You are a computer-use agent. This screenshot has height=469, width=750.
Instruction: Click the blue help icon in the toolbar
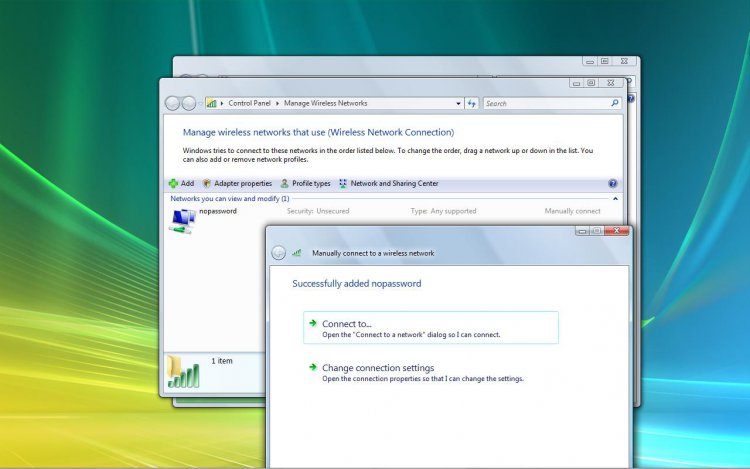point(612,183)
